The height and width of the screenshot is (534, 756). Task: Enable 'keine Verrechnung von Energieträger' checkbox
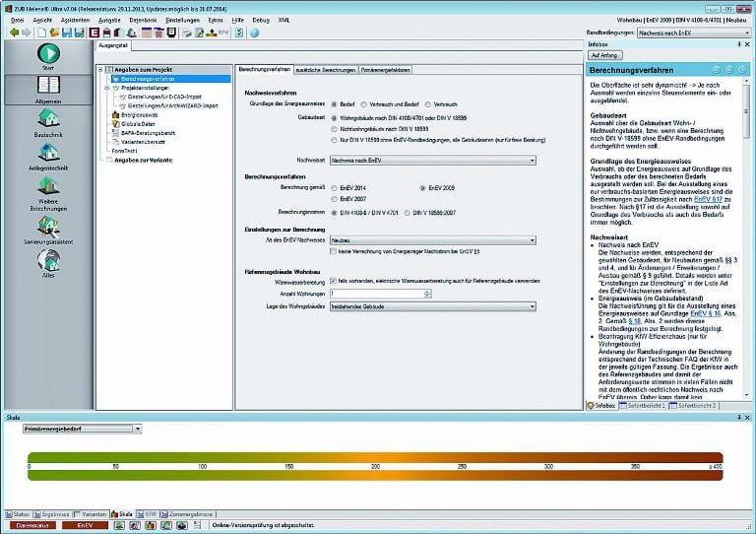coord(334,251)
